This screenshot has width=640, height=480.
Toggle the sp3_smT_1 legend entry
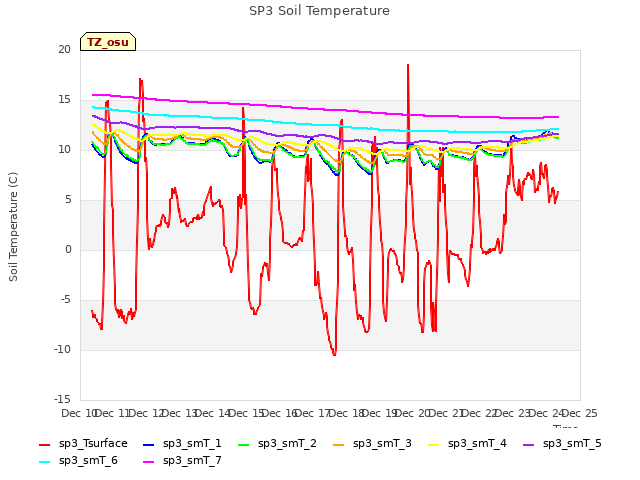click(182, 444)
